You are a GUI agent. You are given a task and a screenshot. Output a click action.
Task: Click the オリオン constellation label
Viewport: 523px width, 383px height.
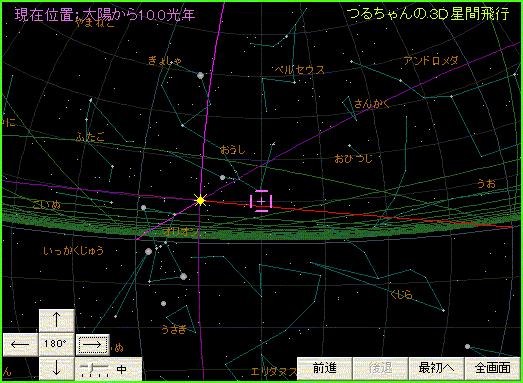[x=181, y=232]
